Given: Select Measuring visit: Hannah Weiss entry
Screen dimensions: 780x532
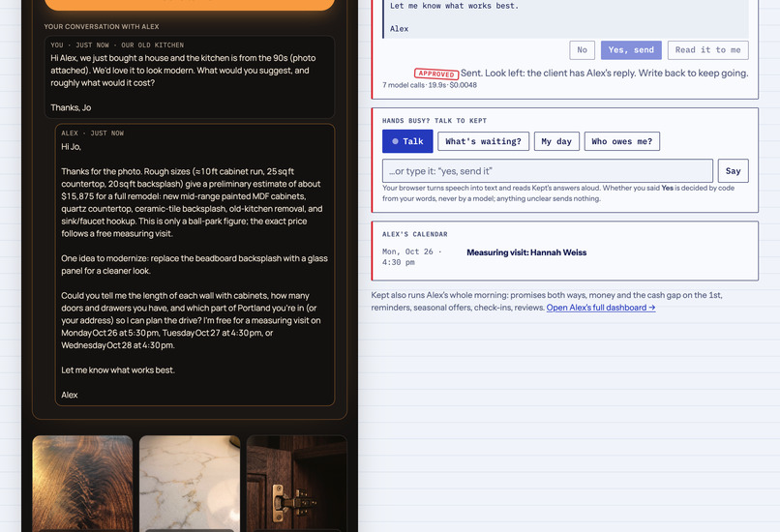Looking at the screenshot, I should pos(526,252).
